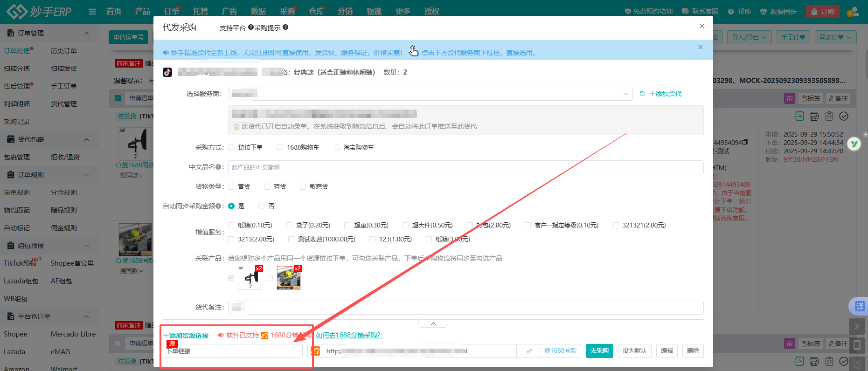Open the 如何去1688分销采购? link

point(349,335)
